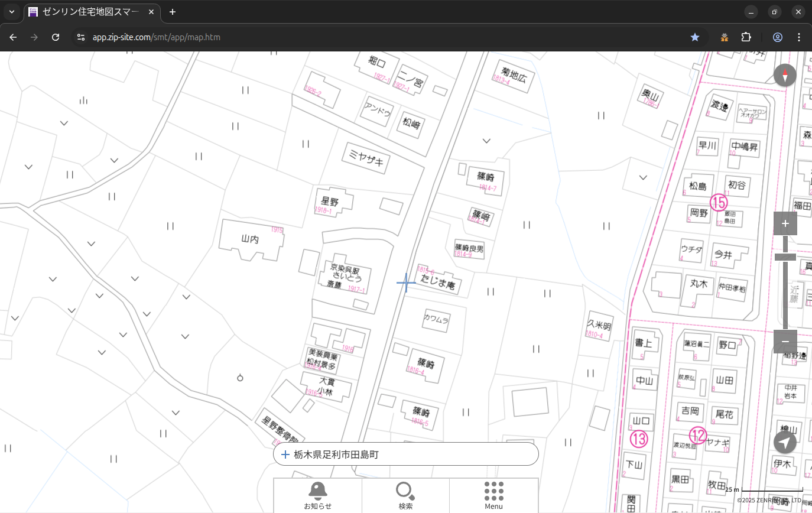
Task: Open the Chrome profile avatar
Action: point(778,37)
